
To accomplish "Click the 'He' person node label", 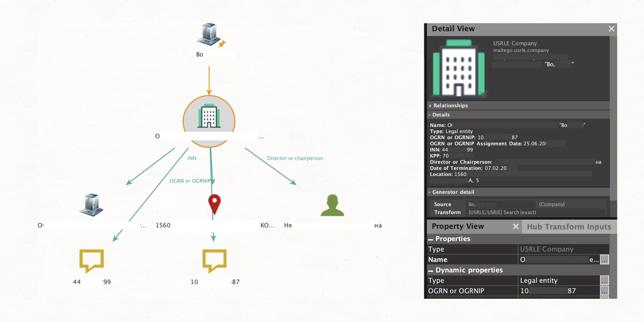I will [x=288, y=225].
